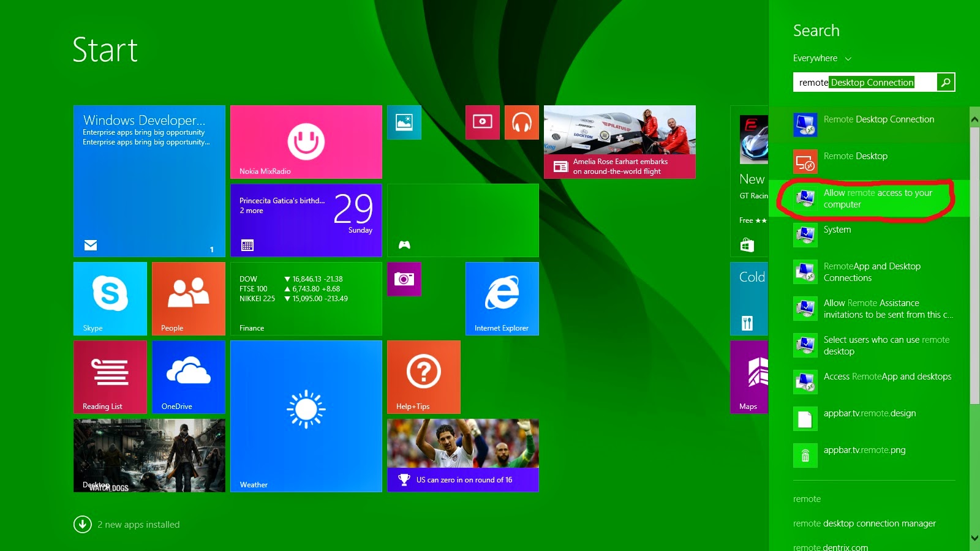Open Access RemoteApp and desktops result
Screen dimensions: 980x551
(869, 382)
